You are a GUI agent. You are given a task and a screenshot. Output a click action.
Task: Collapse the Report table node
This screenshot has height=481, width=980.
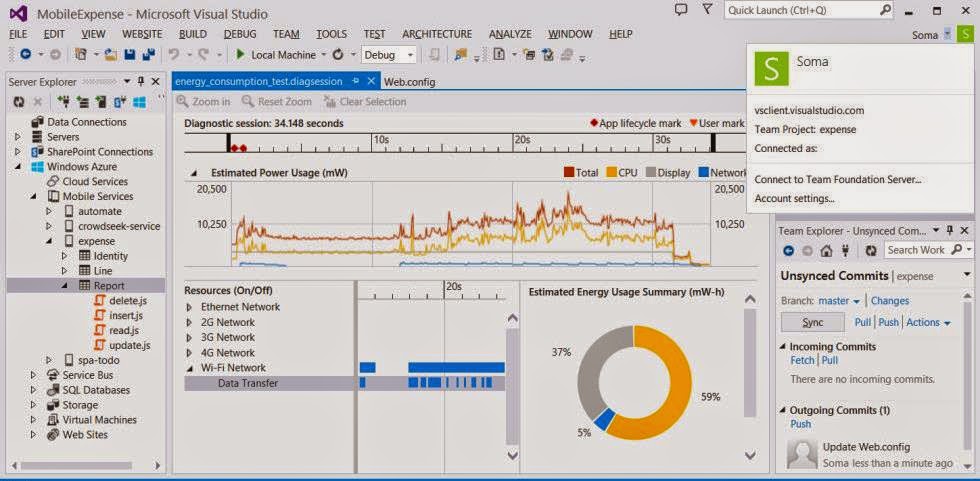coord(64,285)
